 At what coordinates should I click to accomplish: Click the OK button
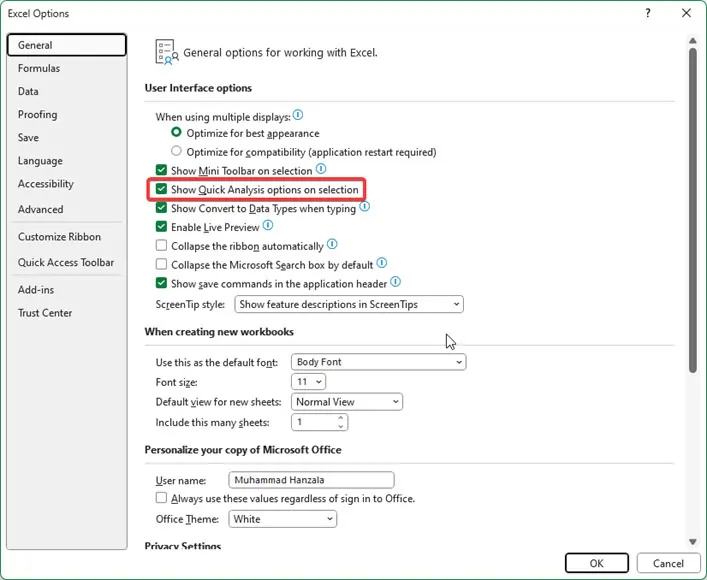point(597,563)
